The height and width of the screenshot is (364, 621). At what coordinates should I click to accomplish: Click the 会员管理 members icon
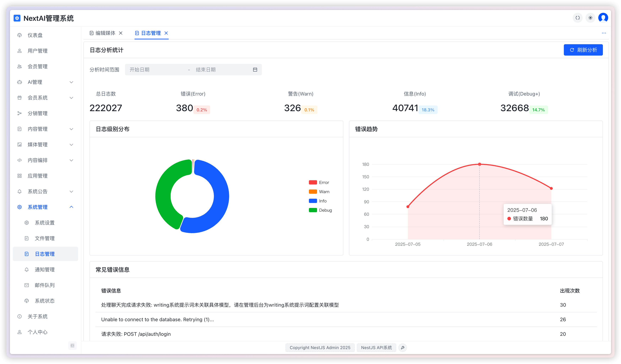[x=20, y=67]
